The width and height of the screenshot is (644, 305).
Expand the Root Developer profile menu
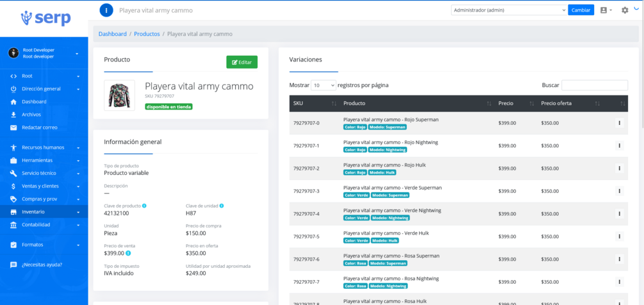coord(77,54)
